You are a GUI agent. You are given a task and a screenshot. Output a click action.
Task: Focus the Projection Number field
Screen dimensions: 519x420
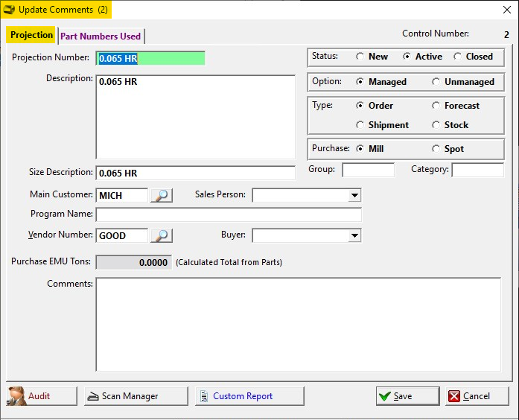point(150,58)
